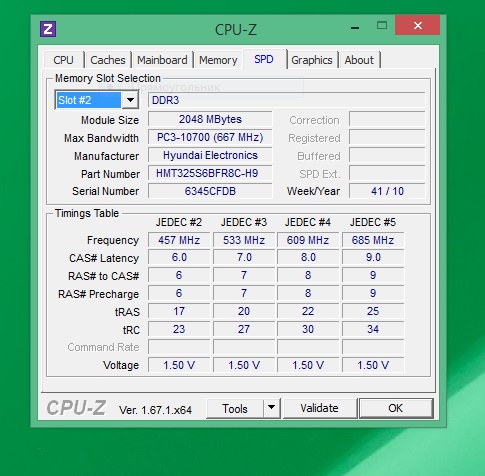Expand the Tools dropdown arrow
Viewport: 485px width, 476px height.
point(272,407)
